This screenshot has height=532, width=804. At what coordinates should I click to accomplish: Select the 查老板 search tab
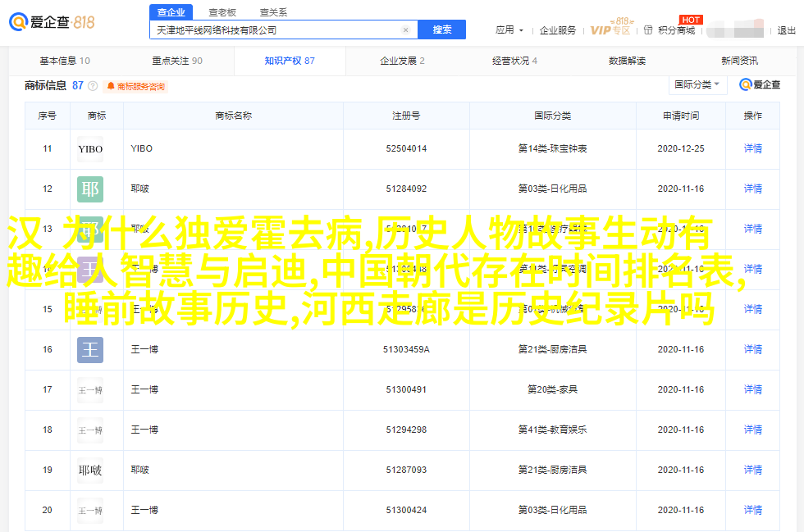[x=222, y=11]
